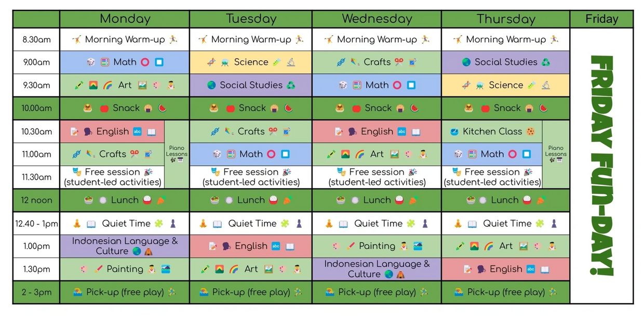Select the Wednesday column header
Image resolution: width=644 pixels, height=322 pixels.
[377, 19]
